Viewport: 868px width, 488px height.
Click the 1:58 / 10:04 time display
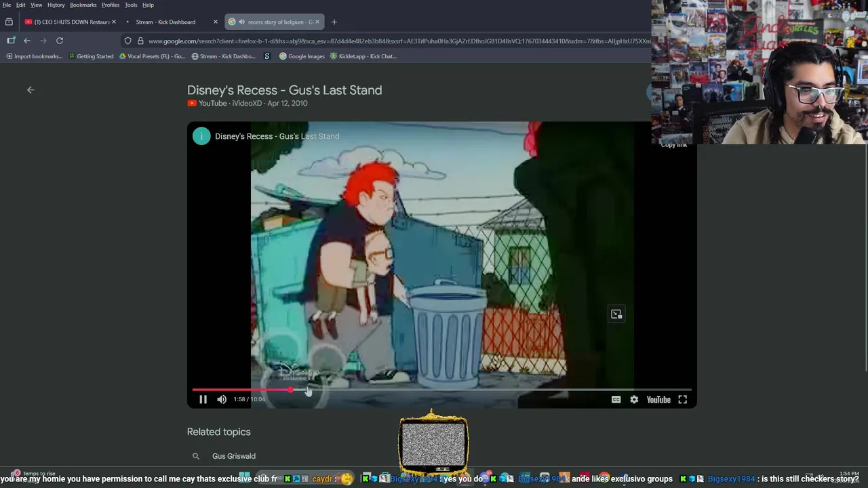pyautogui.click(x=250, y=399)
